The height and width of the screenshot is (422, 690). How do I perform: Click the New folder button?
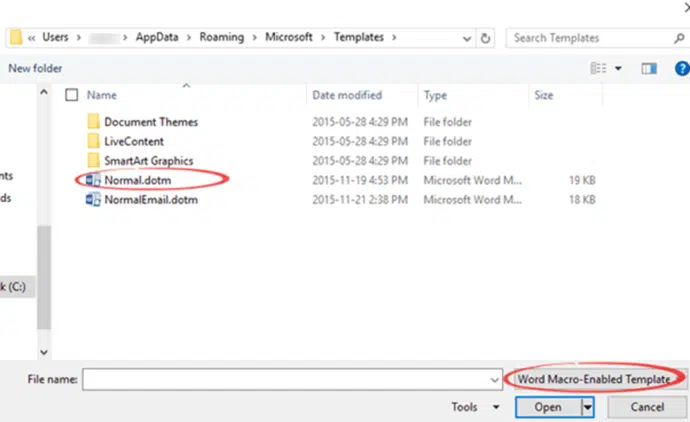click(x=35, y=68)
